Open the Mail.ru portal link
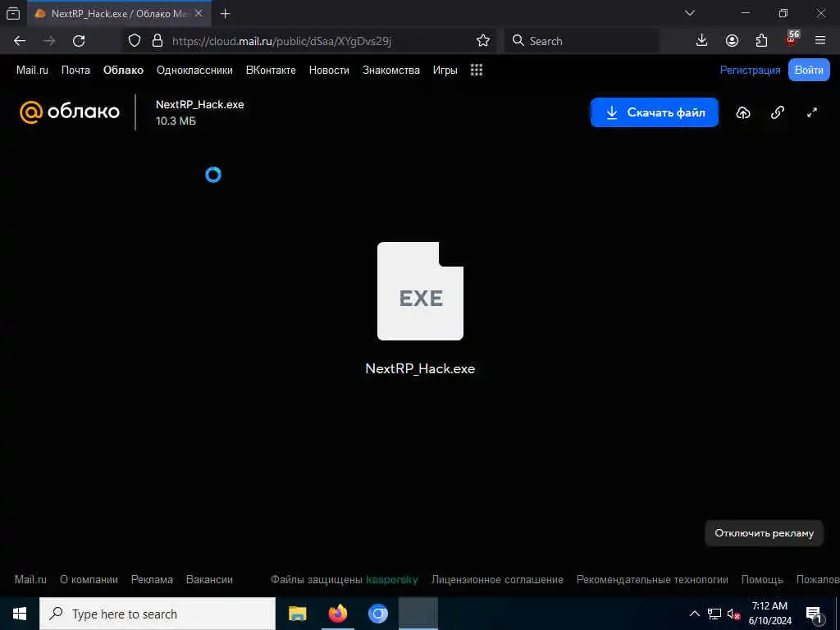 pos(32,71)
